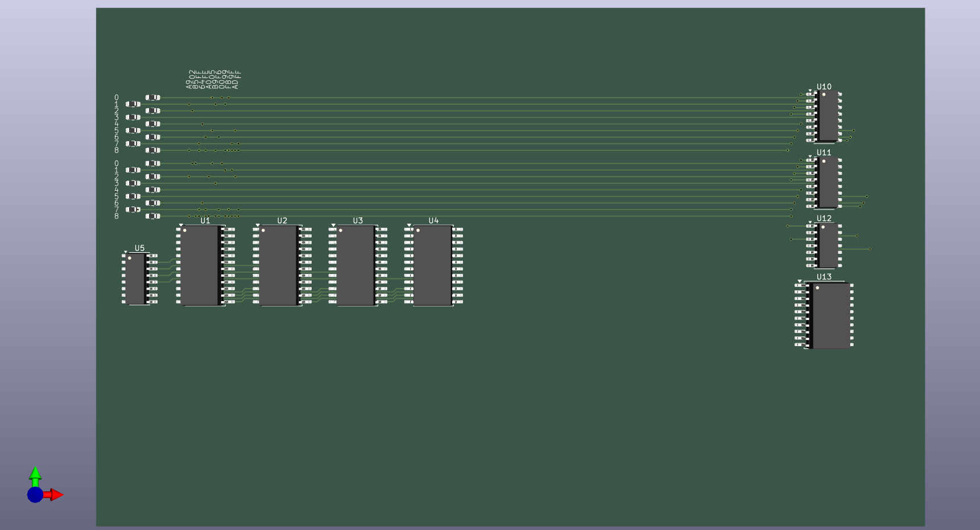Click the U1 reference designator label
Image resolution: width=980 pixels, height=530 pixels.
point(205,220)
